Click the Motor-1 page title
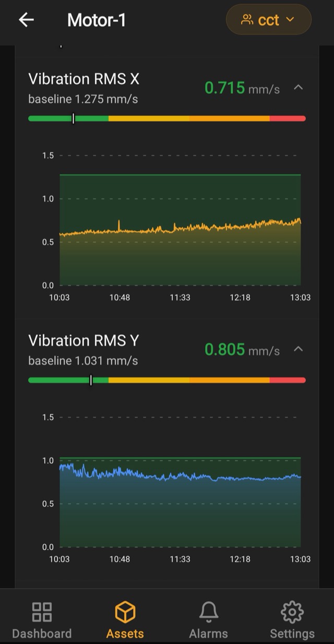This screenshot has width=334, height=644. point(97,20)
